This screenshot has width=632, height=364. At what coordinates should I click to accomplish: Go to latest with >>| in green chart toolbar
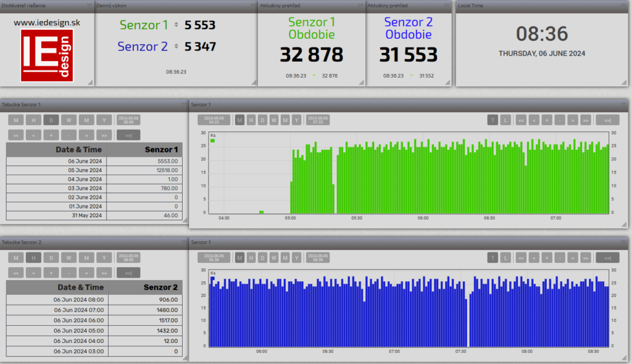coord(607,120)
